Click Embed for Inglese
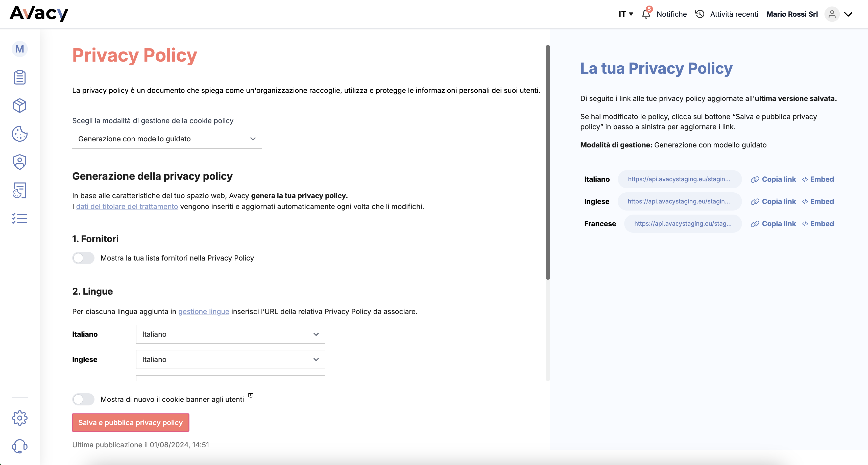Image resolution: width=868 pixels, height=465 pixels. coord(822,202)
